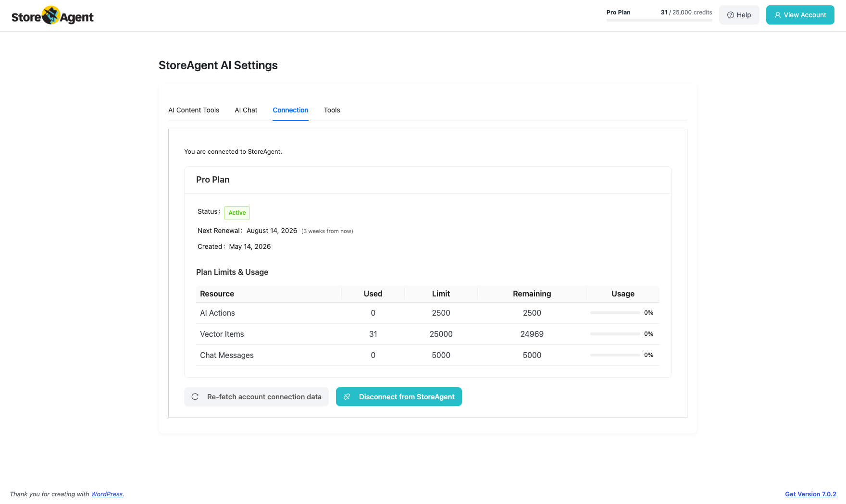This screenshot has height=504, width=846.
Task: Click the Resource column header
Action: click(x=217, y=294)
